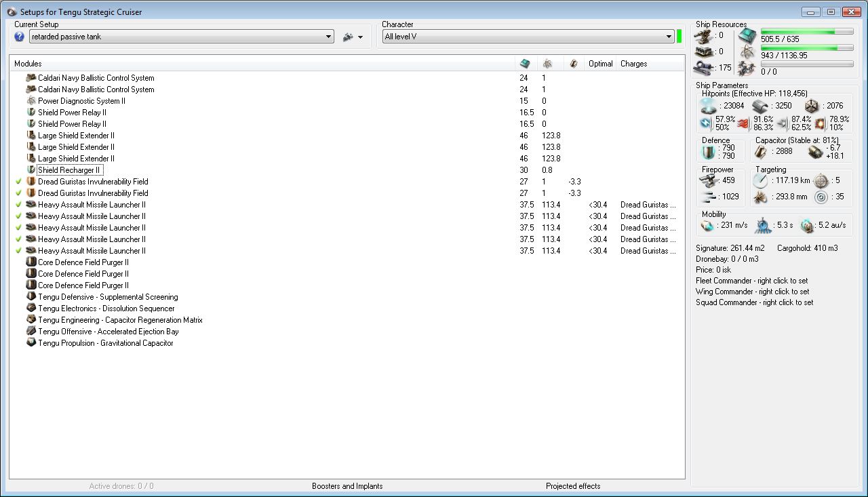
Task: Click the Accelerated Ejection Bay subsystem icon
Action: click(x=31, y=332)
